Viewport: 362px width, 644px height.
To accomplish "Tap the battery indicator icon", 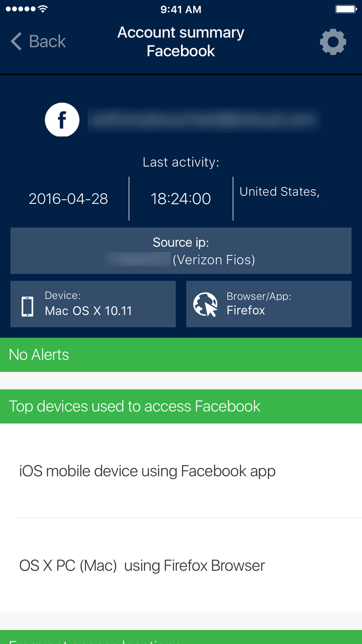I will [x=346, y=9].
